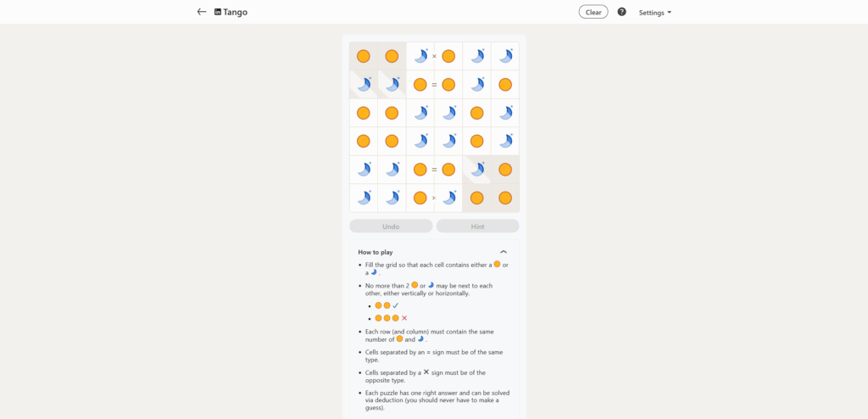Click the sun in row five, last column
The image size is (868, 419).
(x=505, y=170)
